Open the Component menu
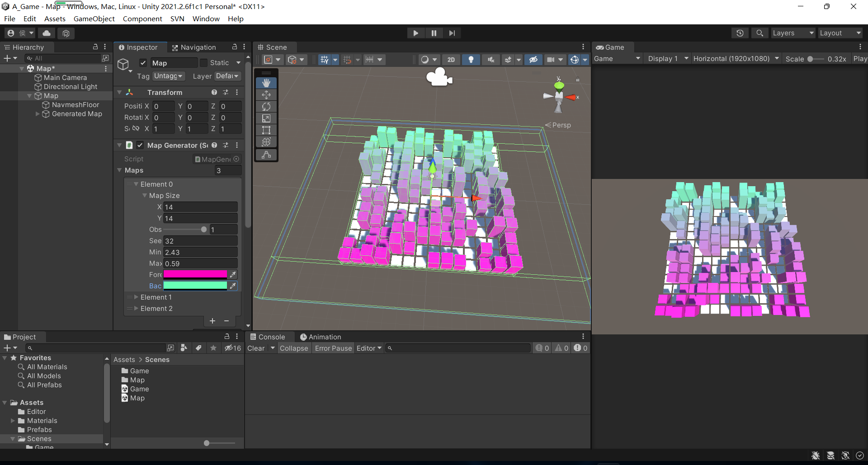The width and height of the screenshot is (868, 465). point(142,19)
